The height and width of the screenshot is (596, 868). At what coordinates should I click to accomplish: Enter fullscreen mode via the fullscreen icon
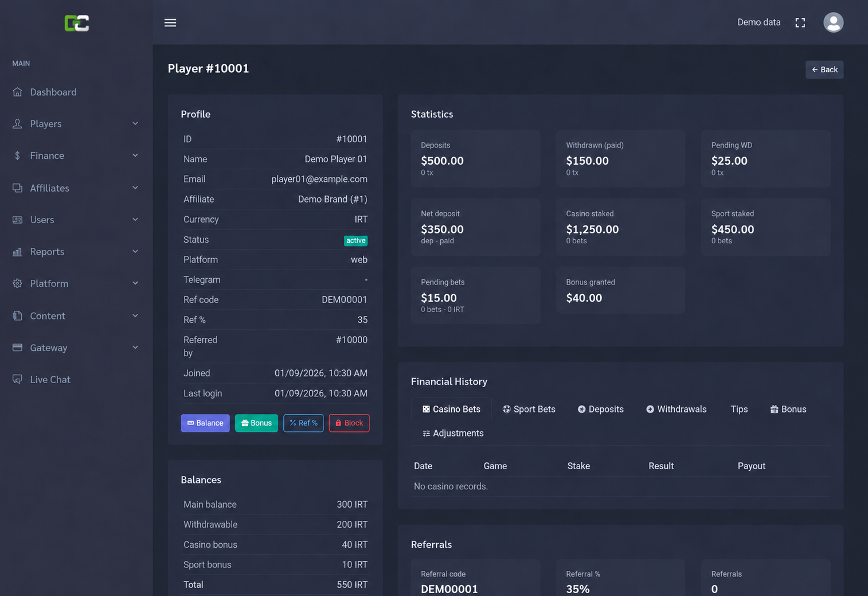(800, 22)
